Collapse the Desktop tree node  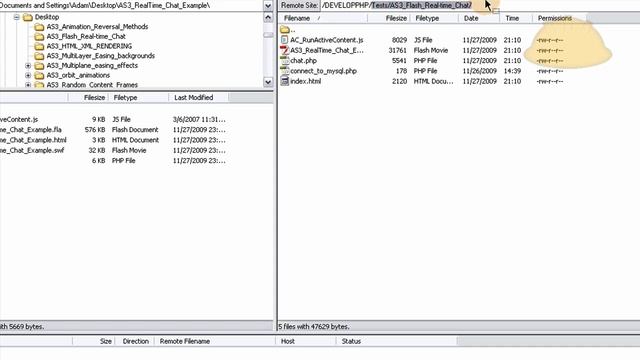click(x=17, y=17)
